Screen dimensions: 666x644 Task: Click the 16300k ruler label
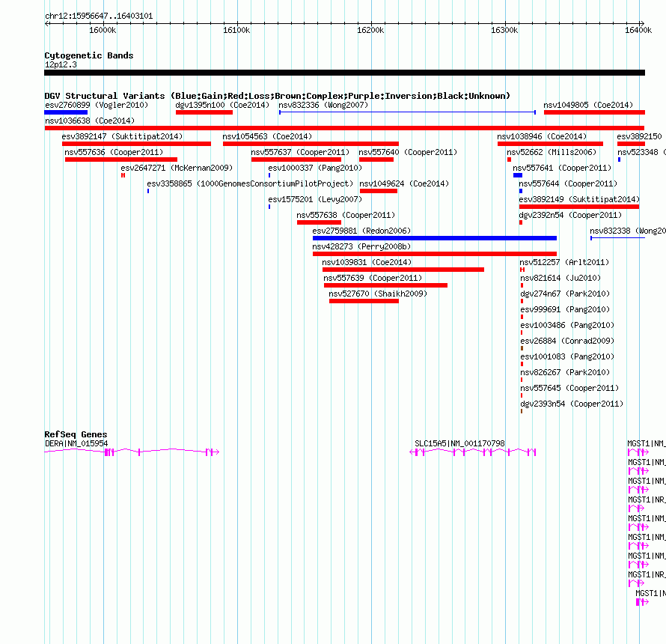click(x=504, y=30)
